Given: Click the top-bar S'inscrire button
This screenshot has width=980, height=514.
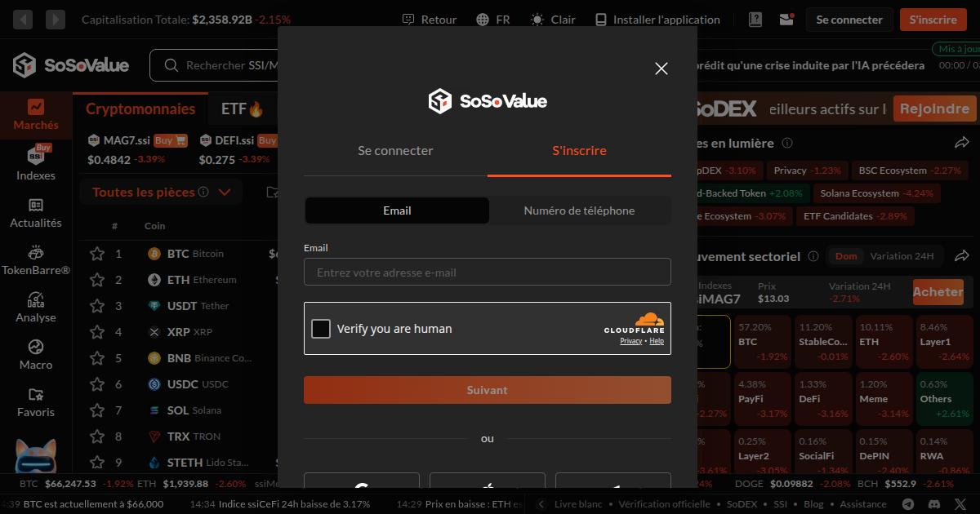Looking at the screenshot, I should pyautogui.click(x=933, y=20).
